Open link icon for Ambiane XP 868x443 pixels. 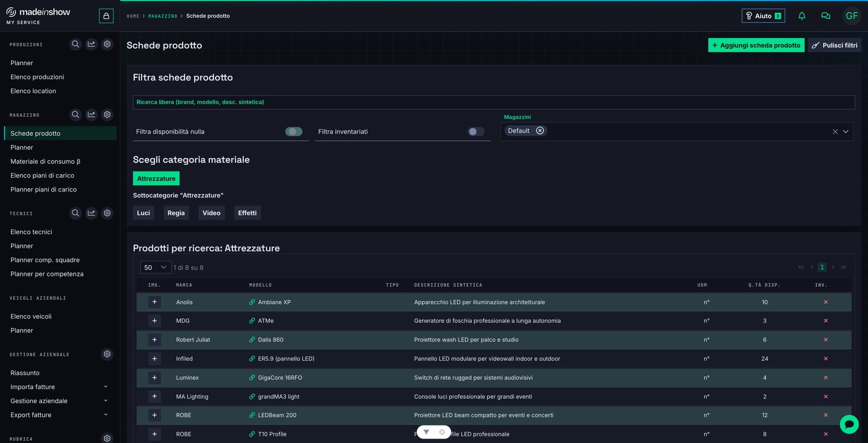[x=252, y=302]
